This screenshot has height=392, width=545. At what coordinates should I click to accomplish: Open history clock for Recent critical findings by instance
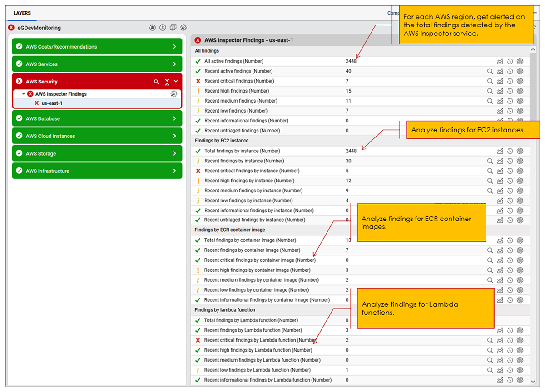click(510, 171)
